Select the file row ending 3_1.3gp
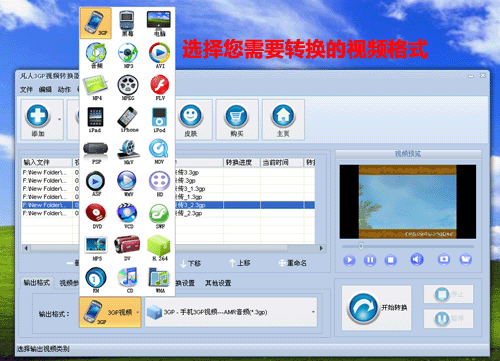500x361 pixels. click(168, 189)
